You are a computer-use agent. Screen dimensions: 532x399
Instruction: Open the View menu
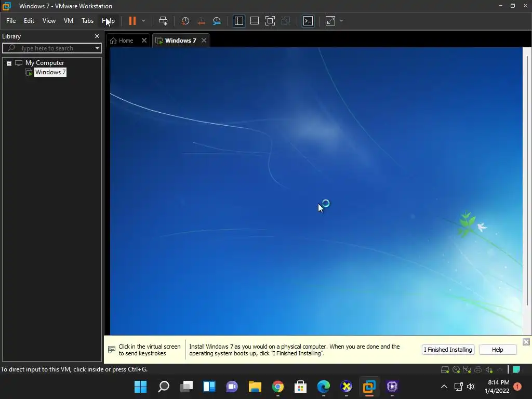point(49,21)
